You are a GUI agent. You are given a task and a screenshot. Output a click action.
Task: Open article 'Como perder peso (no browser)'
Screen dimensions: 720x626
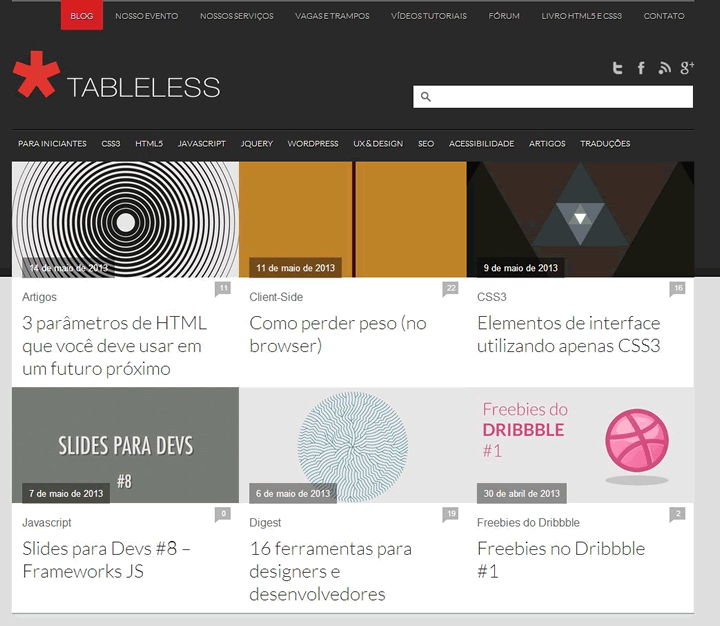point(338,334)
